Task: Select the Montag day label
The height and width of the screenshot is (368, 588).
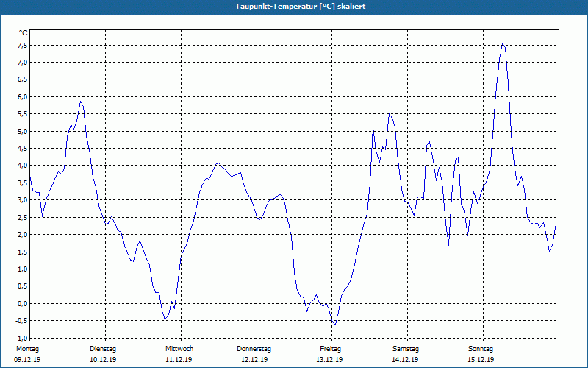Action: pos(27,349)
